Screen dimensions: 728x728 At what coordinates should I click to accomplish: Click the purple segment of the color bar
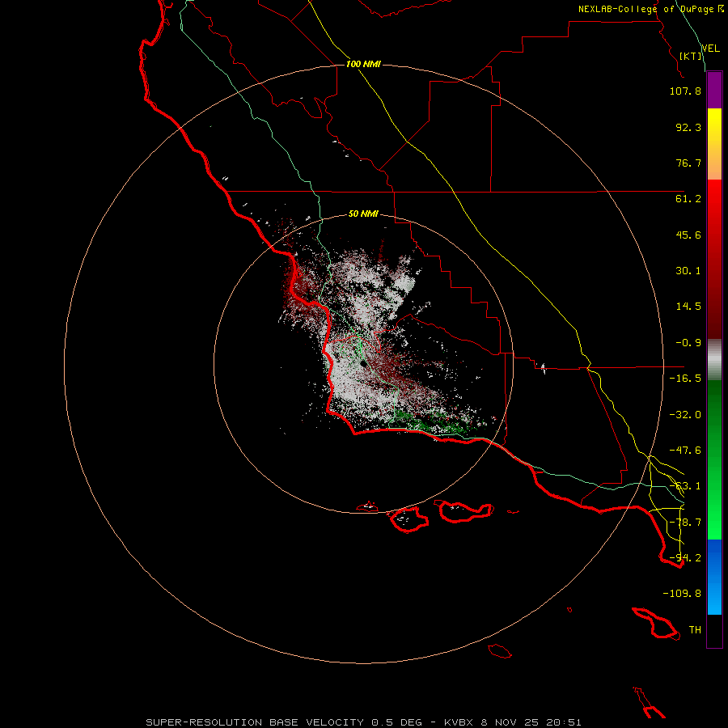[x=714, y=90]
